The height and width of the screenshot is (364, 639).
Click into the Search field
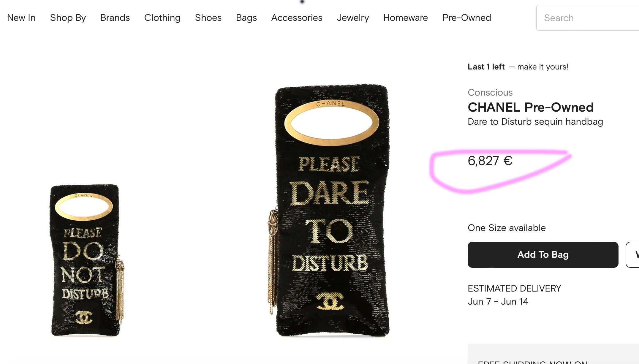click(x=588, y=18)
